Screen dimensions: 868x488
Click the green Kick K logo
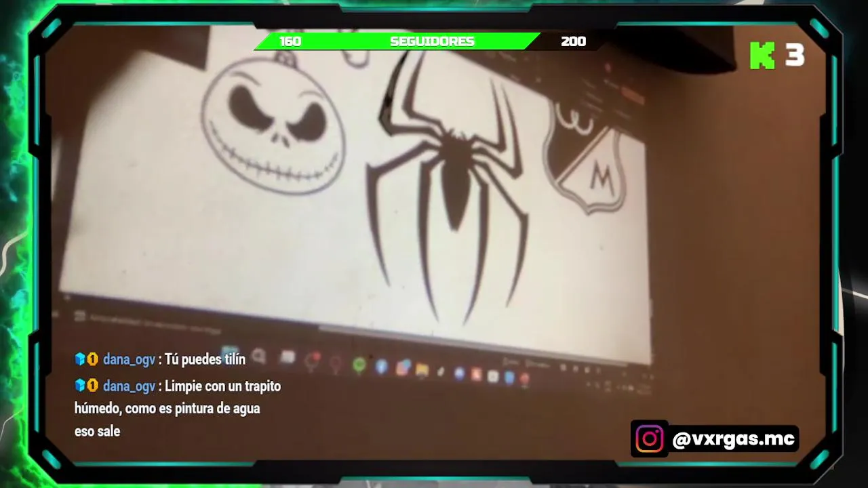click(x=762, y=56)
